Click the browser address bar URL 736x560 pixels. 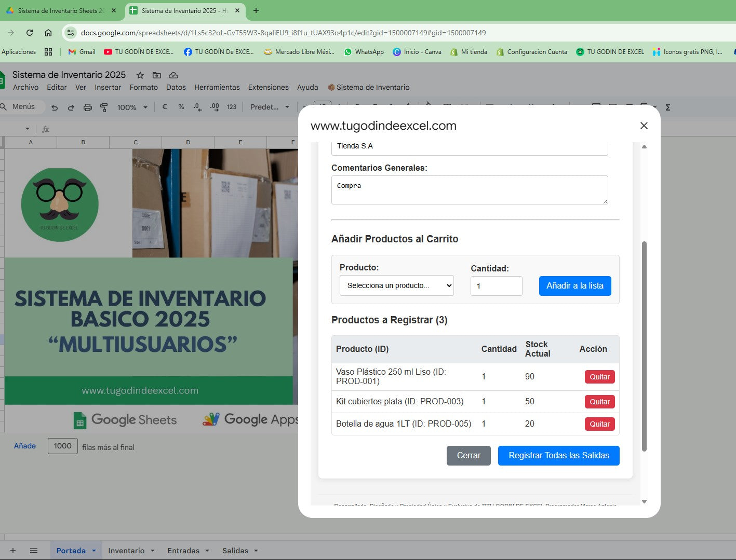coord(283,33)
